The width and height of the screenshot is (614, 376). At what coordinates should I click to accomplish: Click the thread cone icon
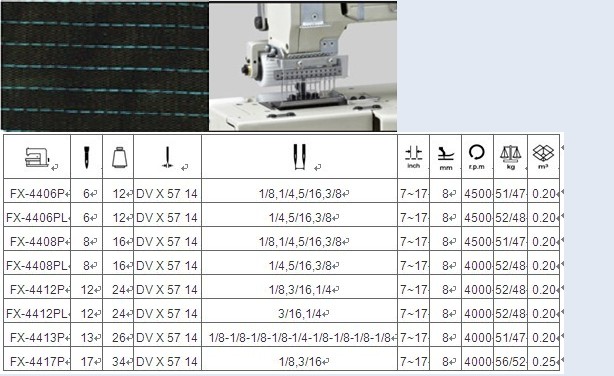(119, 157)
